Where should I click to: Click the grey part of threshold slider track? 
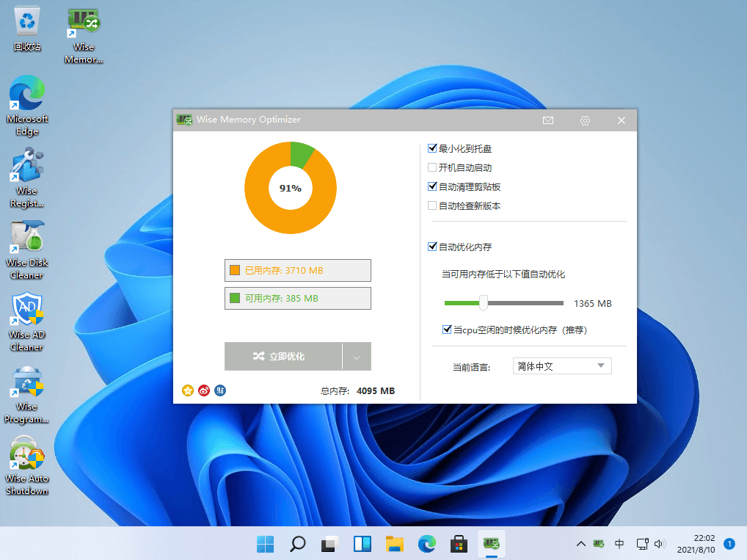click(526, 303)
